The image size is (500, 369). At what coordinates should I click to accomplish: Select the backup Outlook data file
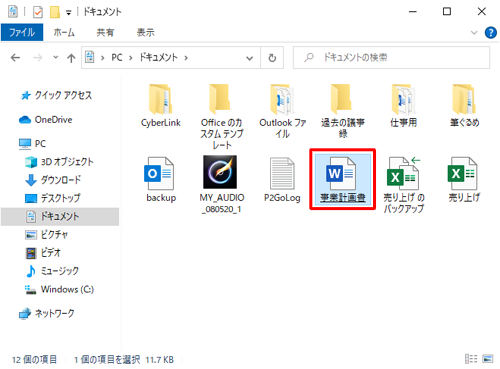pos(161,180)
